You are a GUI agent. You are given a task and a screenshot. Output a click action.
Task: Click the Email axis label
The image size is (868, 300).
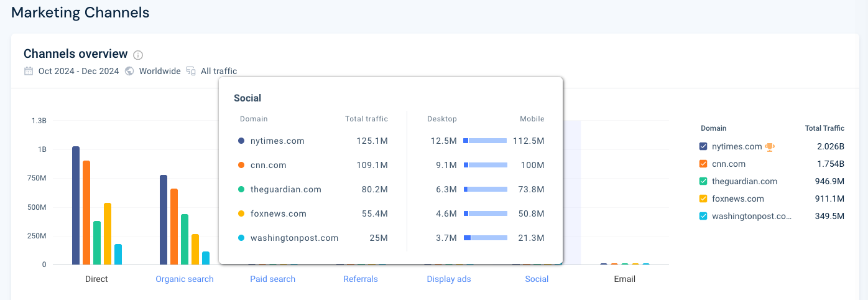coord(624,279)
